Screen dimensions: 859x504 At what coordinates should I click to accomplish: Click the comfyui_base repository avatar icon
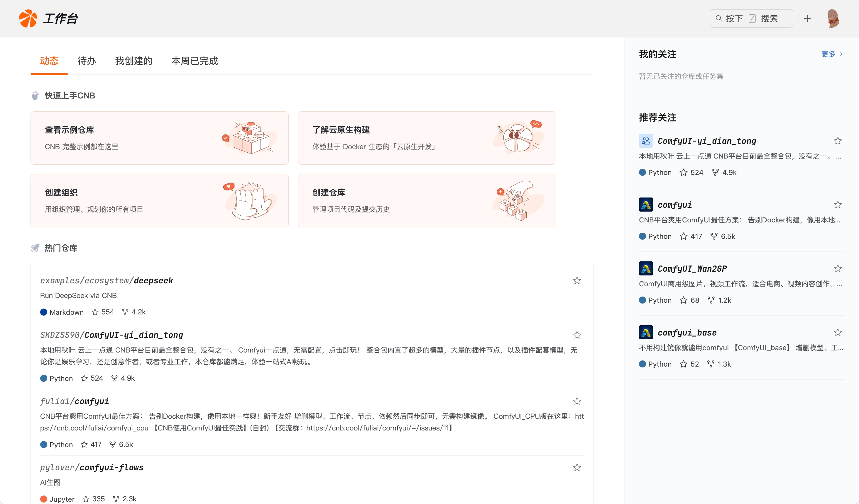[x=646, y=332]
